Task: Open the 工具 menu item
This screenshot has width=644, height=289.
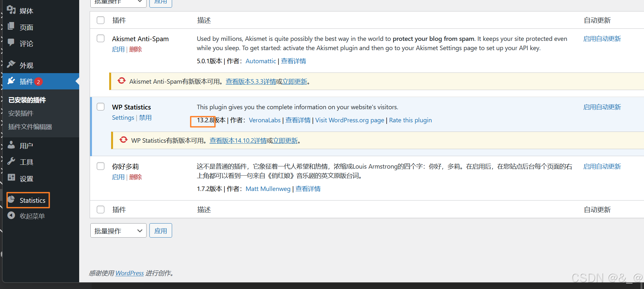Action: 27,162
